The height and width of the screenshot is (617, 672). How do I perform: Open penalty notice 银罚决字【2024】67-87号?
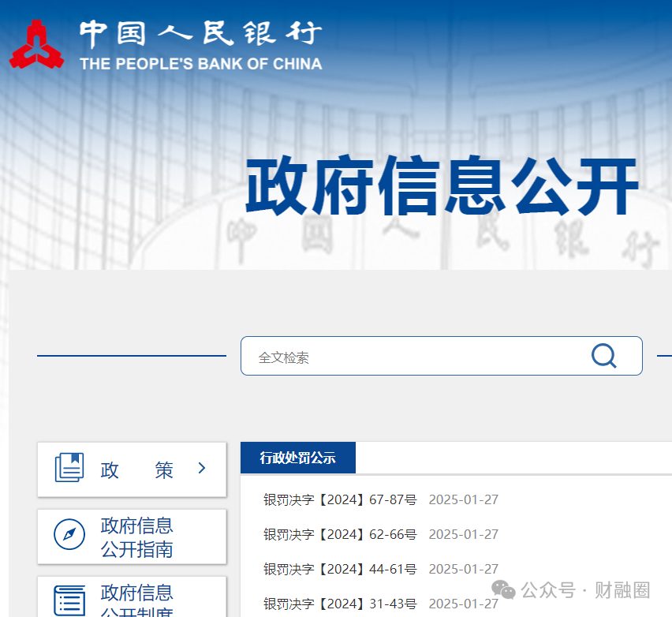pos(340,499)
